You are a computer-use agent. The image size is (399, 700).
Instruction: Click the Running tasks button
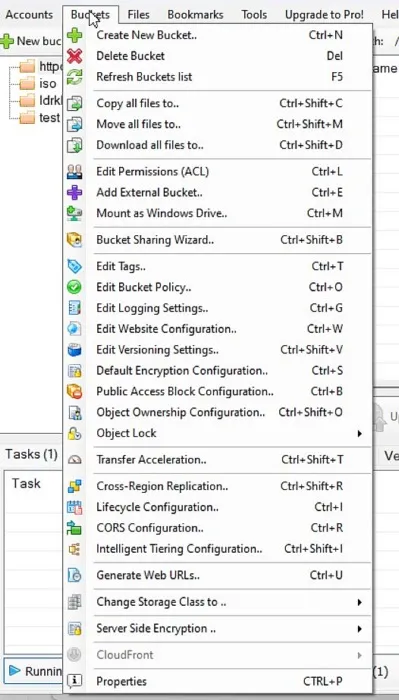click(34, 671)
